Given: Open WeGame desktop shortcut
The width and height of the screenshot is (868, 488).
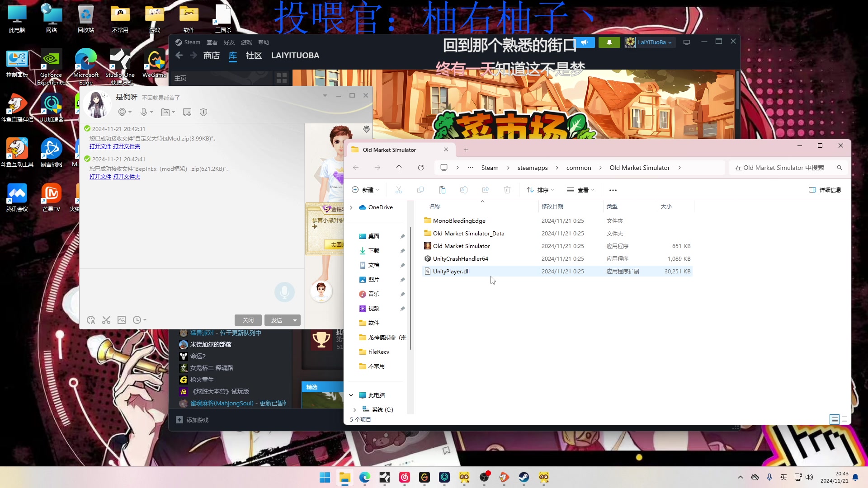Looking at the screenshot, I should coord(155,64).
